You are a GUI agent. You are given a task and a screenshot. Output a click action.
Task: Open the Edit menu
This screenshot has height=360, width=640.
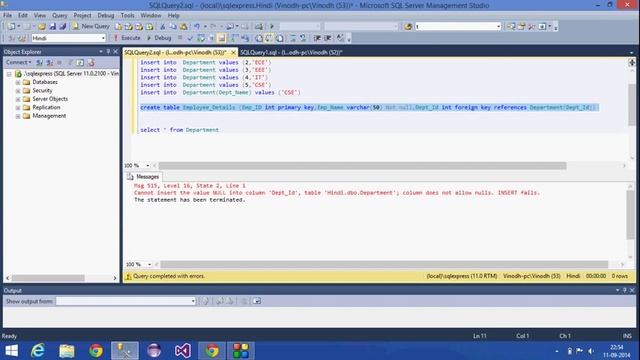click(x=23, y=15)
